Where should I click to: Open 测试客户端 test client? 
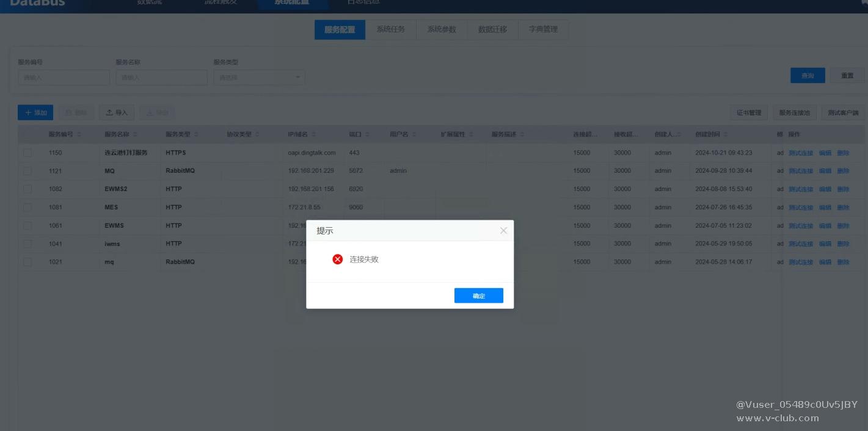[843, 113]
